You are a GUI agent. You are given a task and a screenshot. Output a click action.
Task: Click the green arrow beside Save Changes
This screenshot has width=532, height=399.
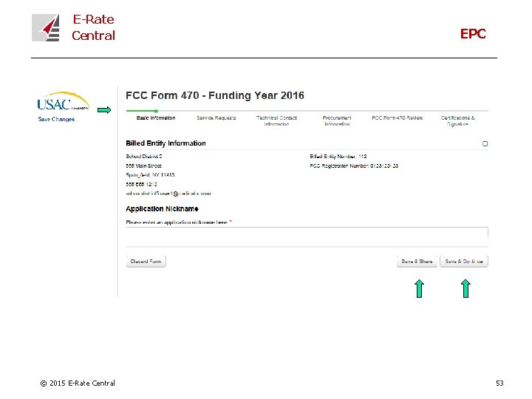(104, 110)
